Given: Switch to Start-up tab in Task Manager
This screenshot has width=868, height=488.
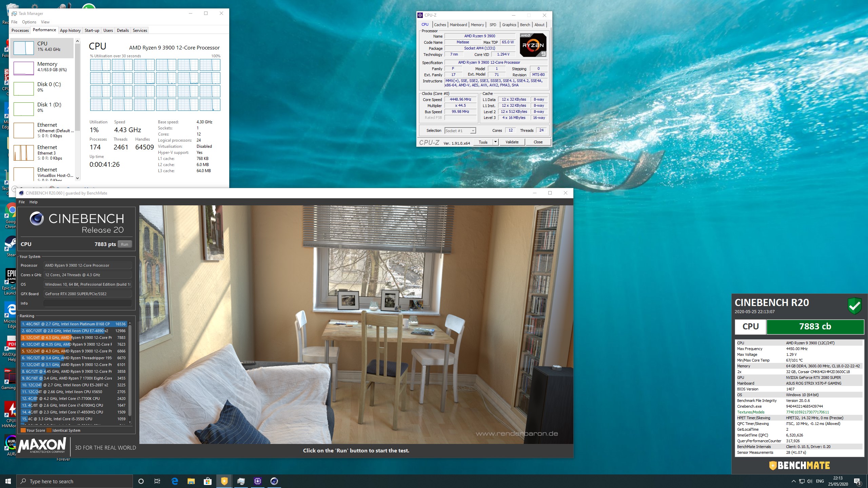Looking at the screenshot, I should [92, 30].
